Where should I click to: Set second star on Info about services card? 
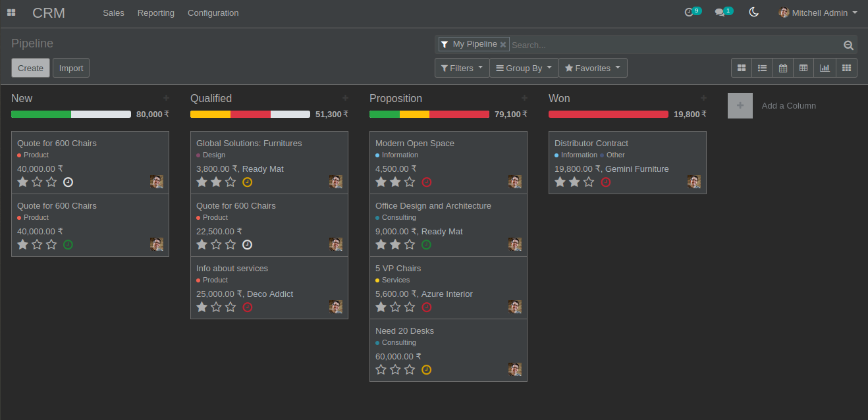tap(216, 307)
